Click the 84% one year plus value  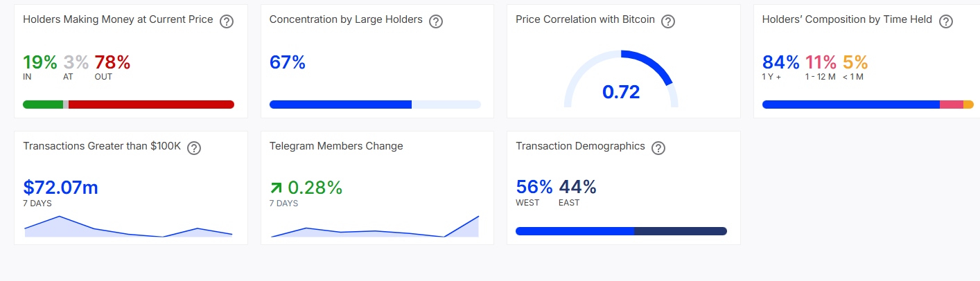click(780, 62)
